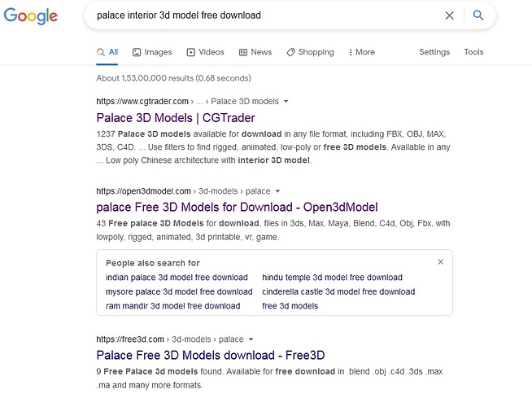Open the News results tab
Viewport: 532px width, 407px height.
[x=255, y=52]
